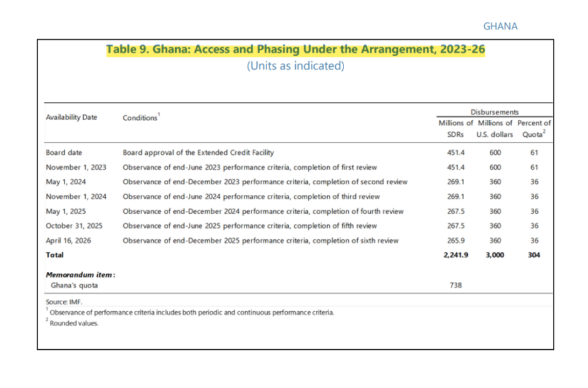Click the GHANA page header text

pyautogui.click(x=500, y=26)
